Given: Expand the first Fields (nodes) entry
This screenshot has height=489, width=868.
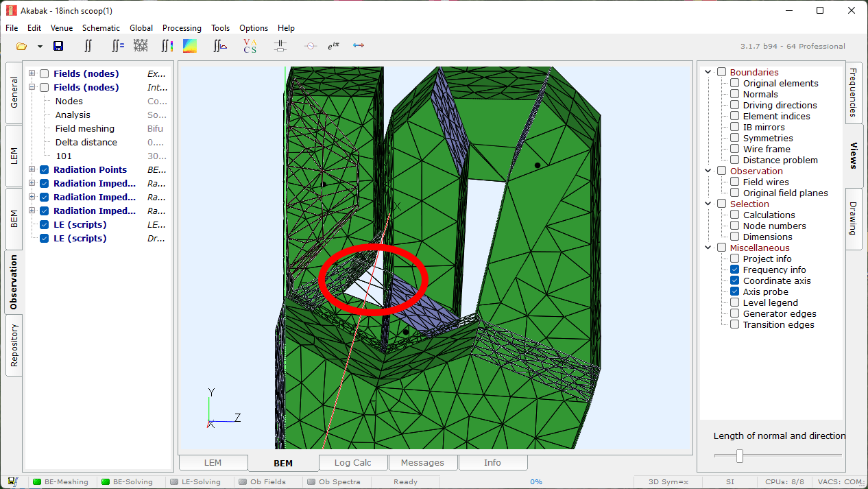Looking at the screenshot, I should click(x=32, y=73).
